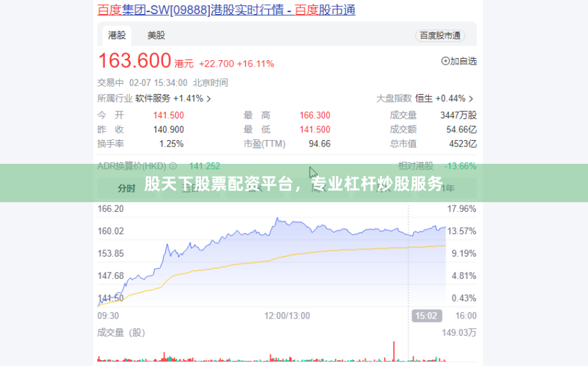The image size is (588, 366).
Task: Click the tall red volume spike bar
Action: (x=393, y=351)
